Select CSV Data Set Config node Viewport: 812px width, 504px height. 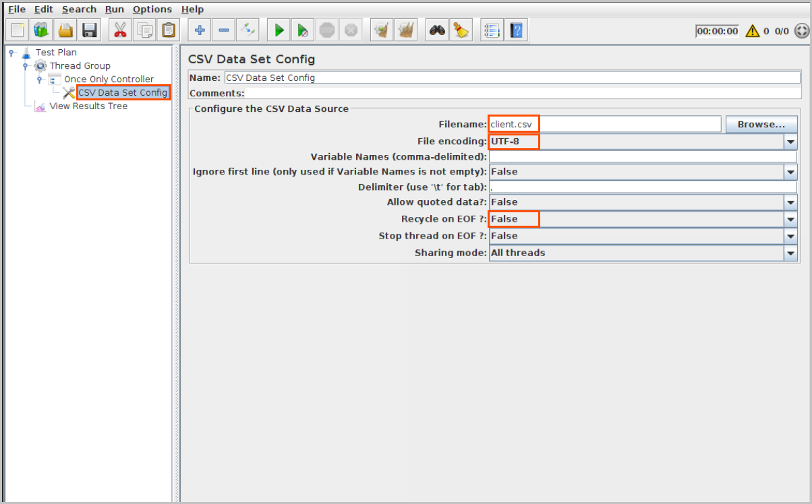pyautogui.click(x=123, y=92)
